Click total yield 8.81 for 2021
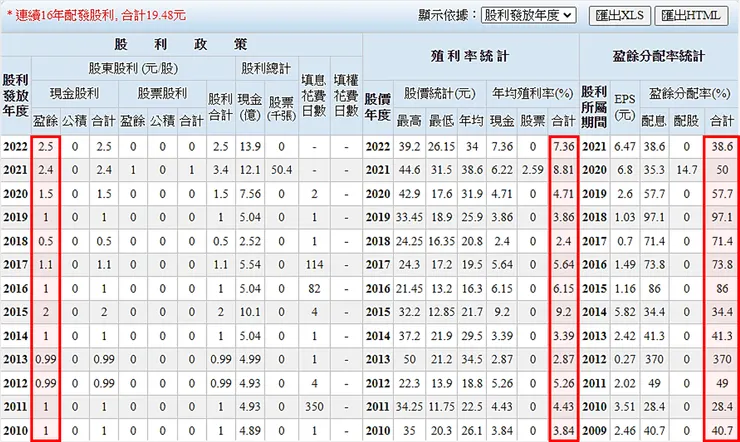Viewport: 740px width, 442px height. click(563, 170)
